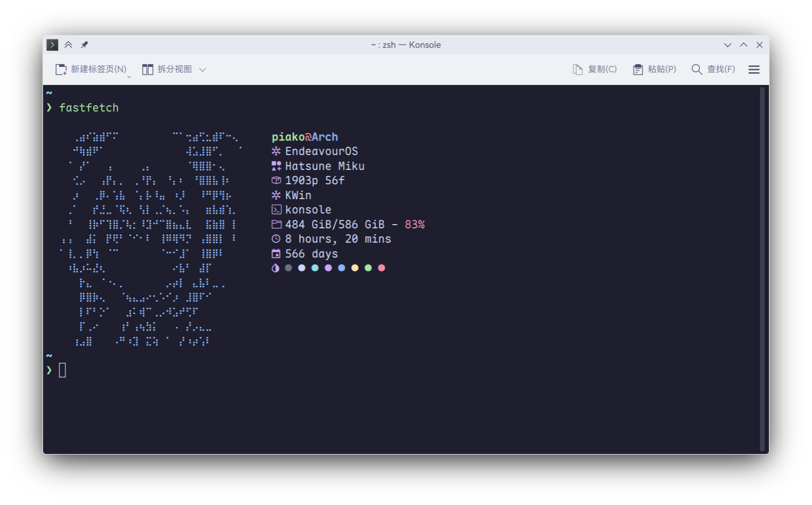The width and height of the screenshot is (812, 505).
Task: Close the Konsole window
Action: tap(759, 45)
